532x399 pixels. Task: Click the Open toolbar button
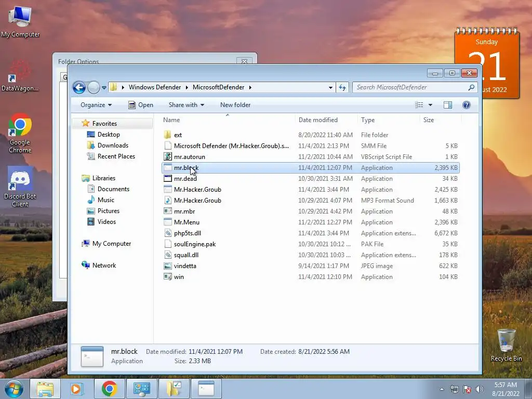[141, 105]
